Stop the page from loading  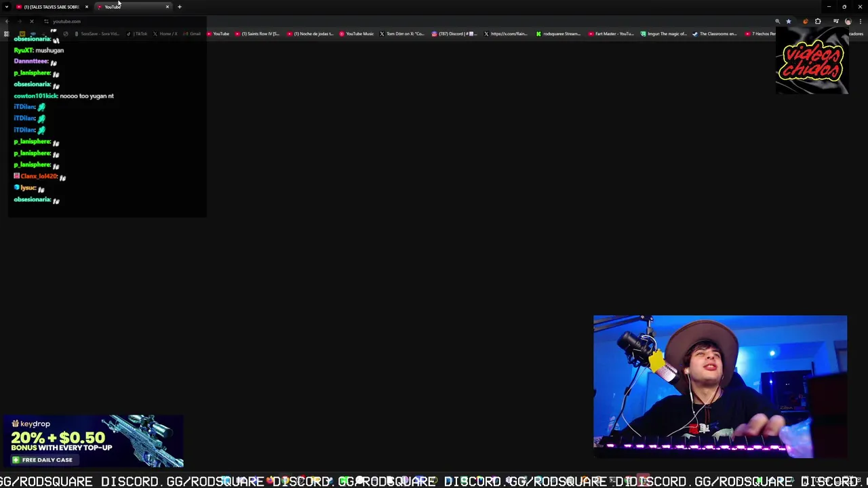(31, 21)
